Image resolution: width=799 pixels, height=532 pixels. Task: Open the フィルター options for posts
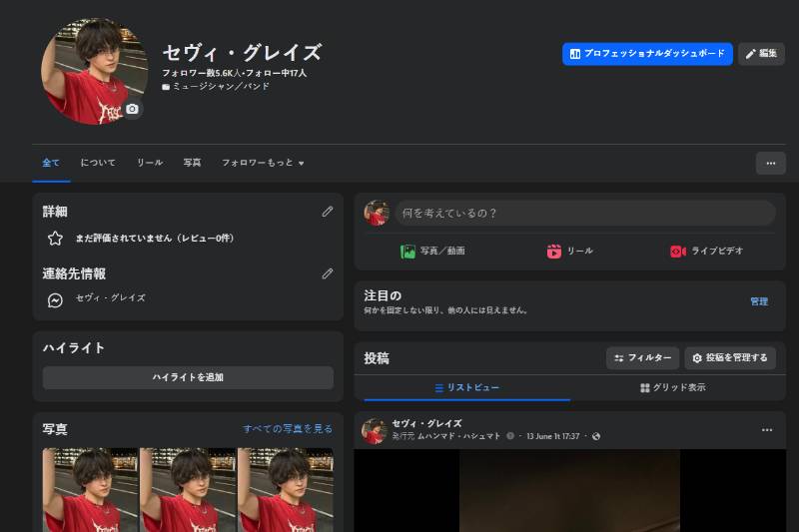tap(642, 358)
